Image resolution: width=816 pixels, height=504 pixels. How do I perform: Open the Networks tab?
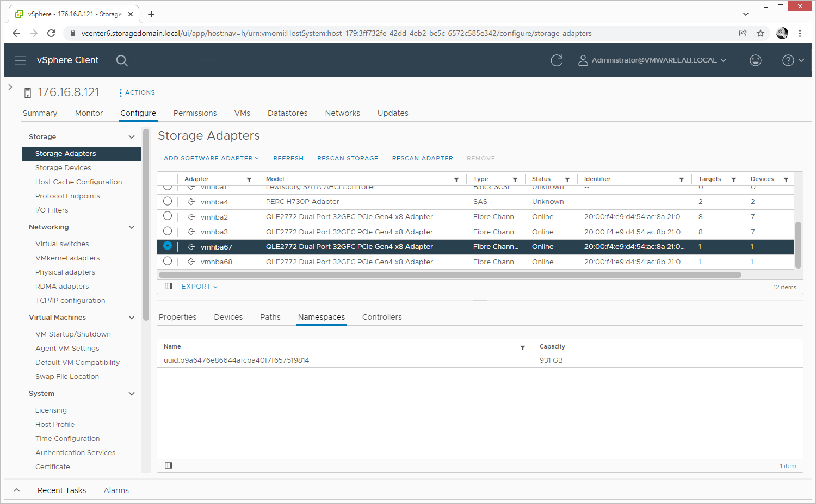(x=342, y=113)
